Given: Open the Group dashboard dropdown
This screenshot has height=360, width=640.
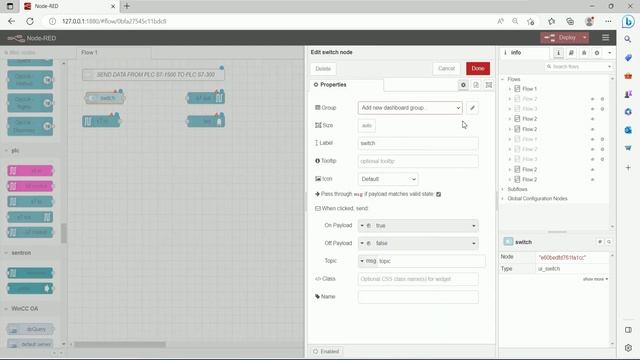Looking at the screenshot, I should point(410,108).
